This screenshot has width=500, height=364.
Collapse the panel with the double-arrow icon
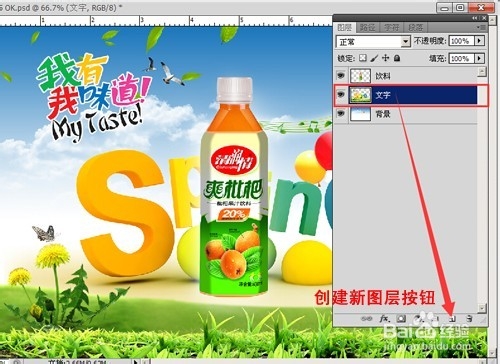pyautogui.click(x=475, y=18)
